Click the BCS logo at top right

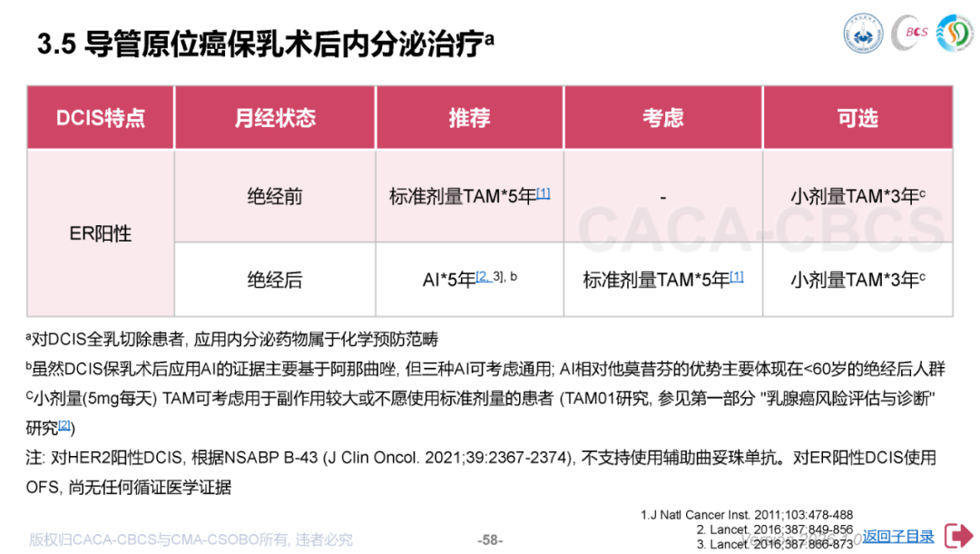pos(910,35)
